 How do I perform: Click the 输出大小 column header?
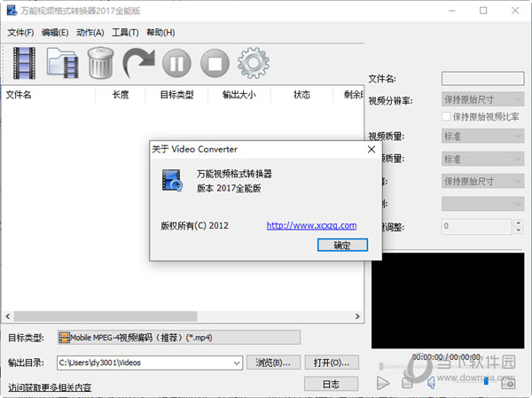tap(239, 95)
